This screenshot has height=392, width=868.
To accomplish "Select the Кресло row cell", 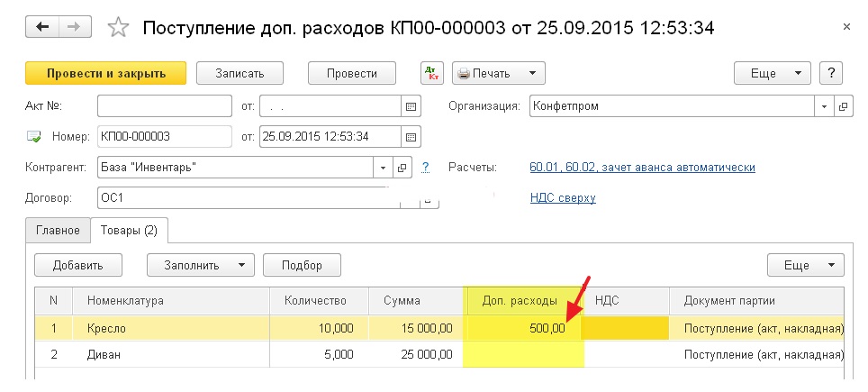I will 171,328.
